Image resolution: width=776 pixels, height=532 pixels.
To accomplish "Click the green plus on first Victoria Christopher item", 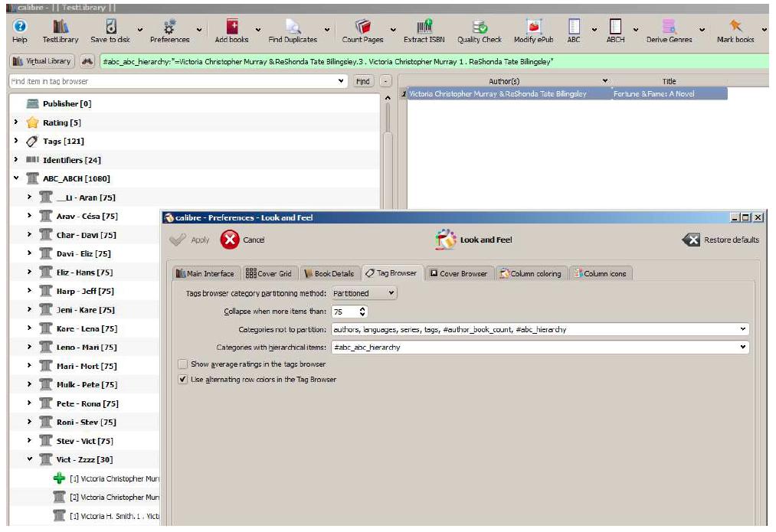I will [60, 478].
